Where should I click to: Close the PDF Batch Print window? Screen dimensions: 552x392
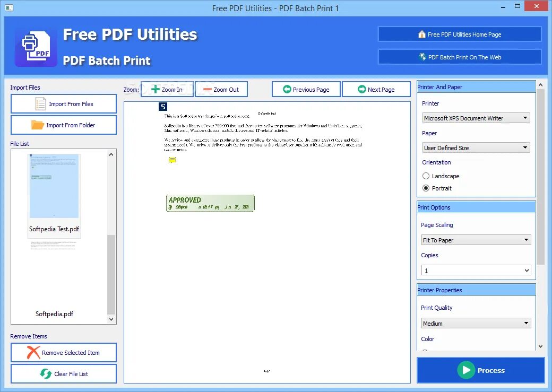[x=537, y=6]
